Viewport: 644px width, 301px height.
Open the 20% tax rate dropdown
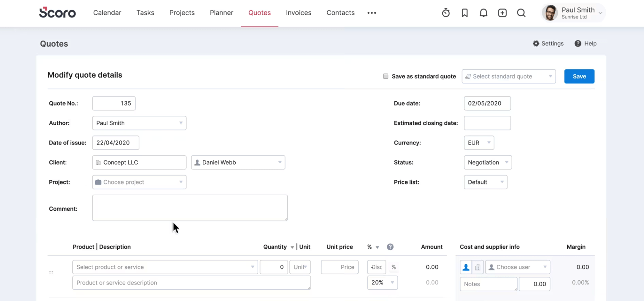tap(382, 283)
